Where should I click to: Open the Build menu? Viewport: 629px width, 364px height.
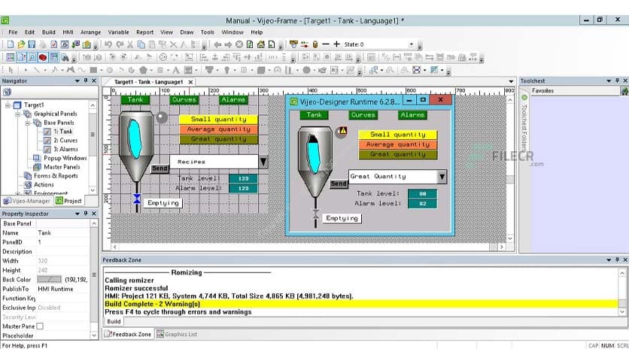point(49,32)
